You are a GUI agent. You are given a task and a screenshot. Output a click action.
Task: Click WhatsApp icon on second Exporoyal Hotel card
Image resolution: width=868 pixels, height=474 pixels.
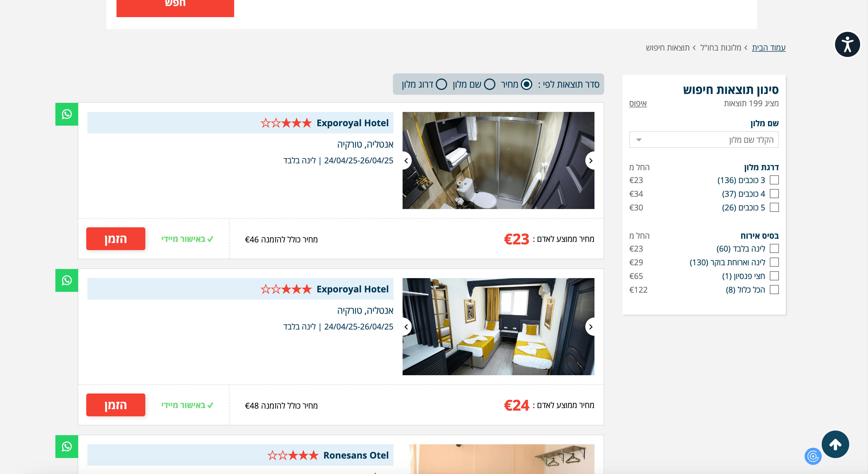pyautogui.click(x=67, y=280)
